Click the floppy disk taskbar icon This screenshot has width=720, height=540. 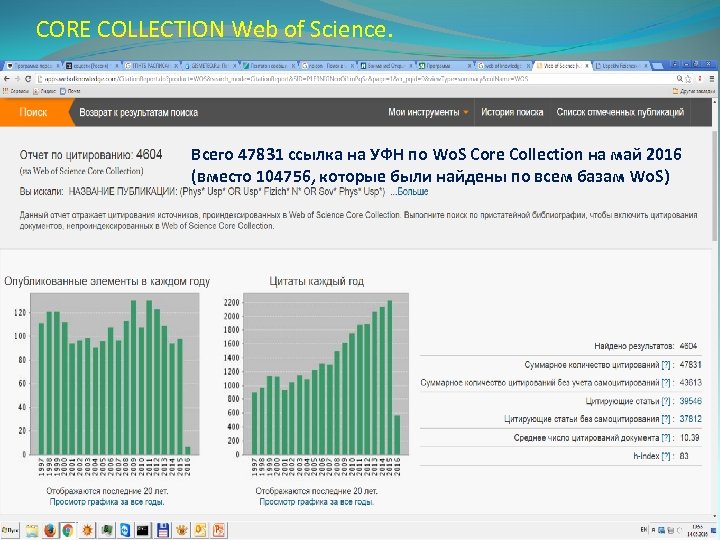pos(163,530)
